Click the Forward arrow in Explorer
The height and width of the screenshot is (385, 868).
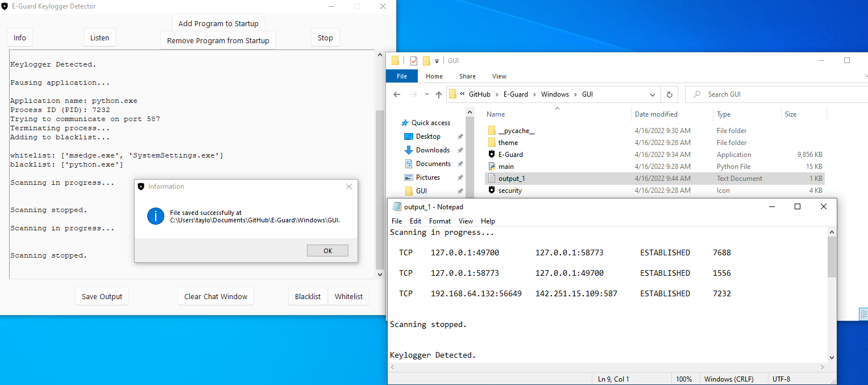(x=414, y=94)
